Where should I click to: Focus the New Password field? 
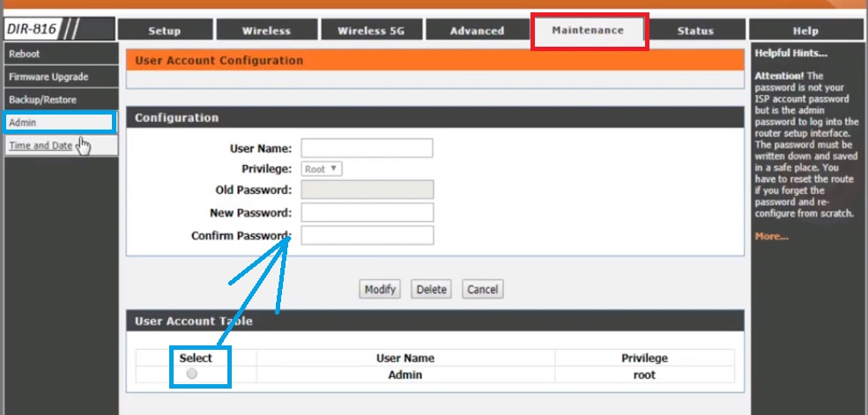pos(367,212)
